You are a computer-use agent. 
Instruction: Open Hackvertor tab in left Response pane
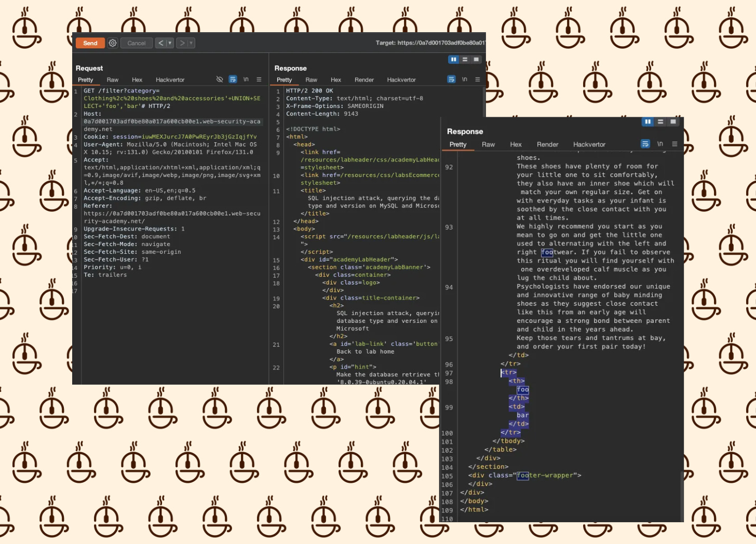pyautogui.click(x=401, y=80)
